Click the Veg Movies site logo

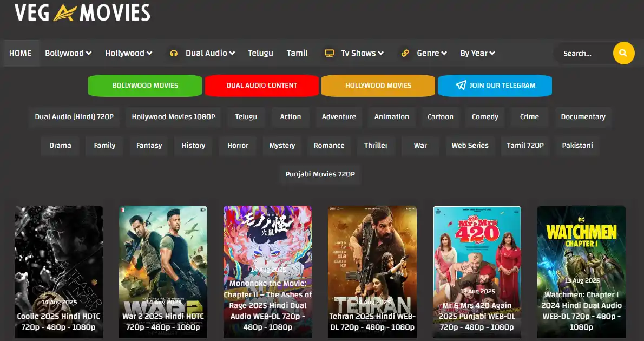[x=83, y=12]
